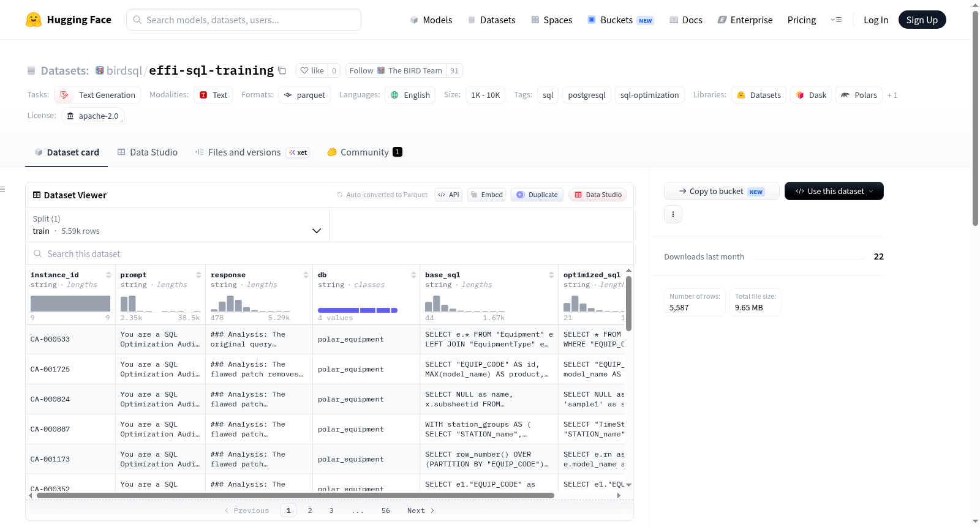This screenshot has height=527, width=980.
Task: Click the db classes distribution bar
Action: (358, 310)
